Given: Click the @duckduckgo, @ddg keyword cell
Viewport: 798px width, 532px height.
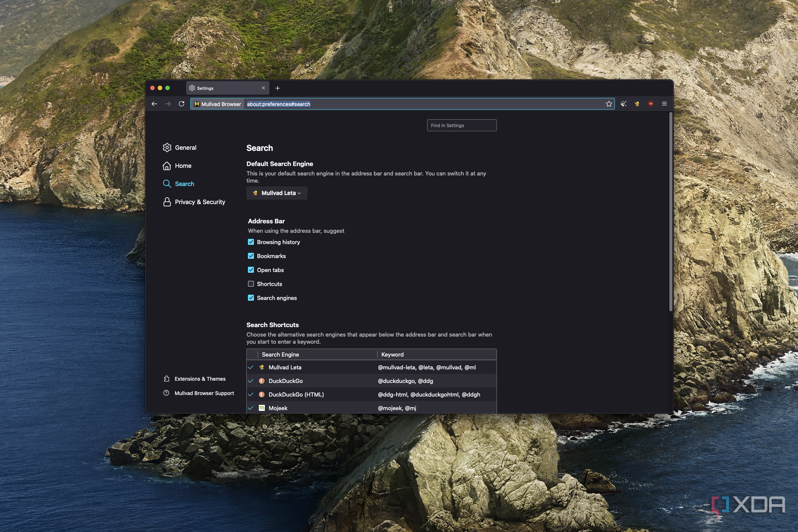Looking at the screenshot, I should [406, 381].
